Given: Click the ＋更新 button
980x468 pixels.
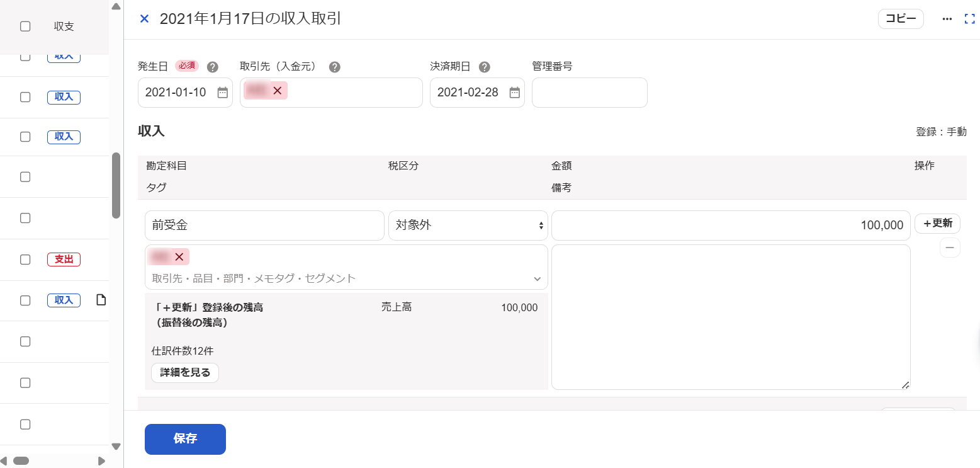Looking at the screenshot, I should tap(937, 224).
